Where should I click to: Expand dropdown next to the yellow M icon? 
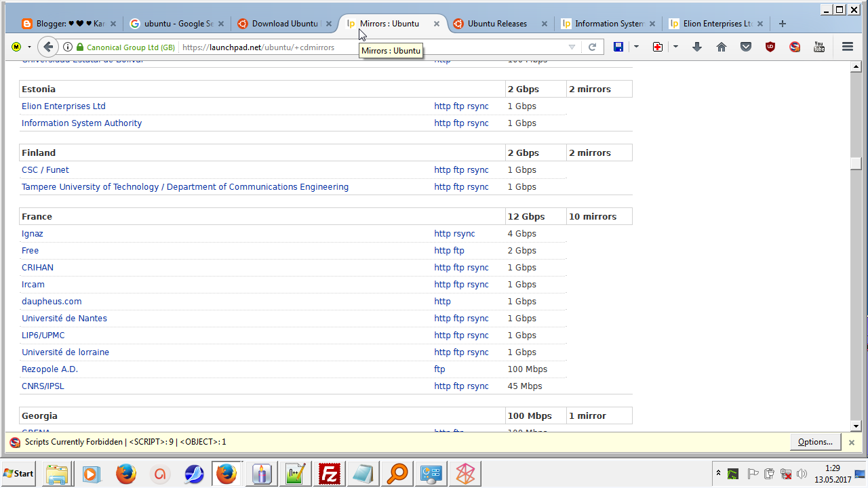coord(29,47)
